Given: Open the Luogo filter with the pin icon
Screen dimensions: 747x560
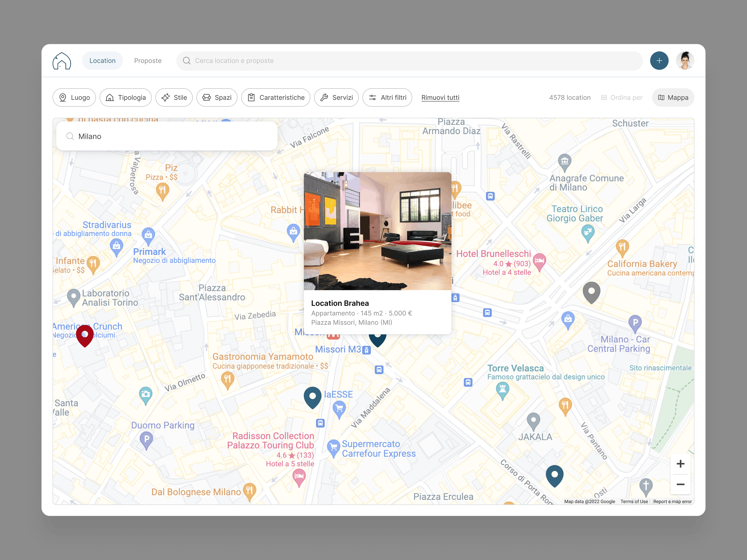Looking at the screenshot, I should tap(63, 97).
